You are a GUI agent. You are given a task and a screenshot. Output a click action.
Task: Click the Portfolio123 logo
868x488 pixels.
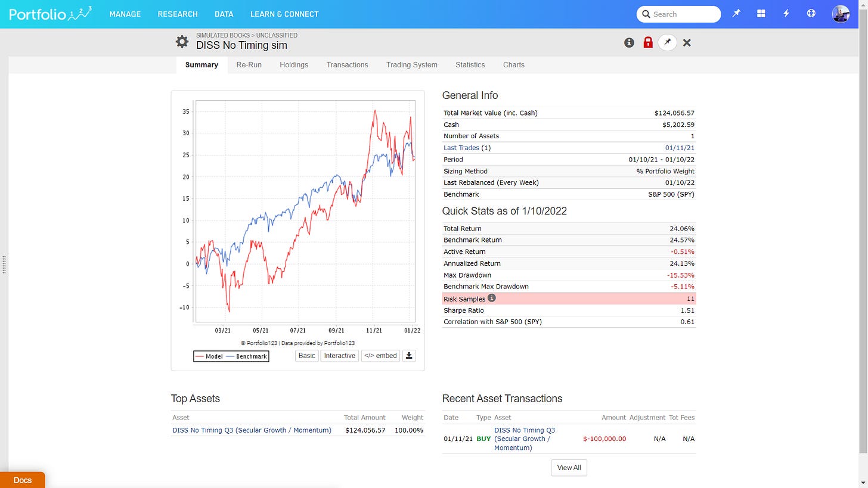pos(51,13)
